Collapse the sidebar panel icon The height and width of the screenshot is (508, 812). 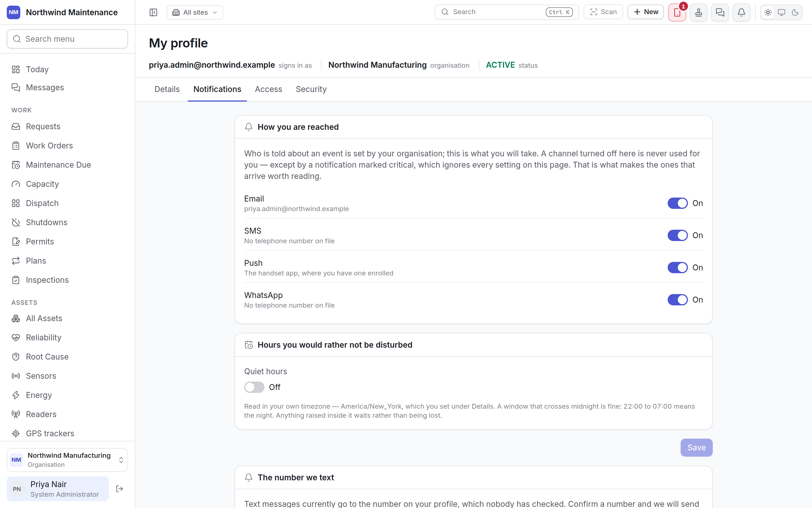click(x=153, y=12)
